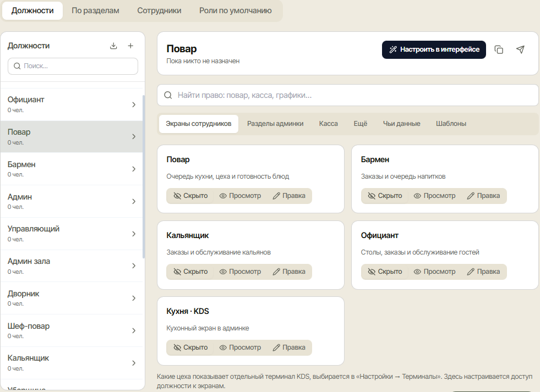Expand the Официант position chevron
Screen dimensions: 540x392
coord(134,104)
